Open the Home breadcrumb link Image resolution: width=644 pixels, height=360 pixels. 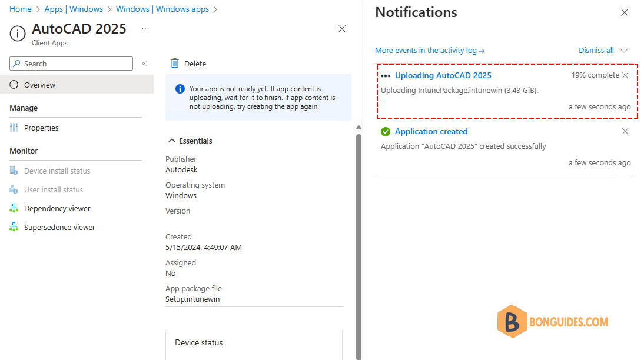coord(21,9)
